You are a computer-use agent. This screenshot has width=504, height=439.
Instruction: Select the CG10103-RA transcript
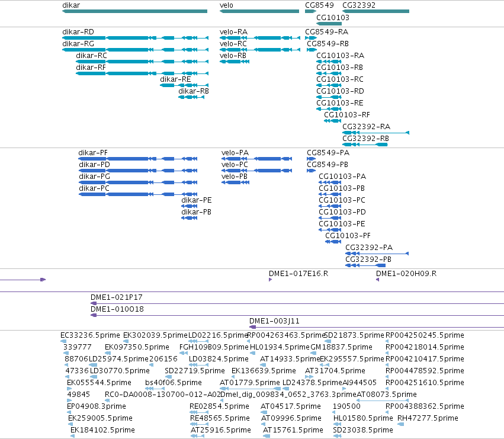[x=329, y=62]
